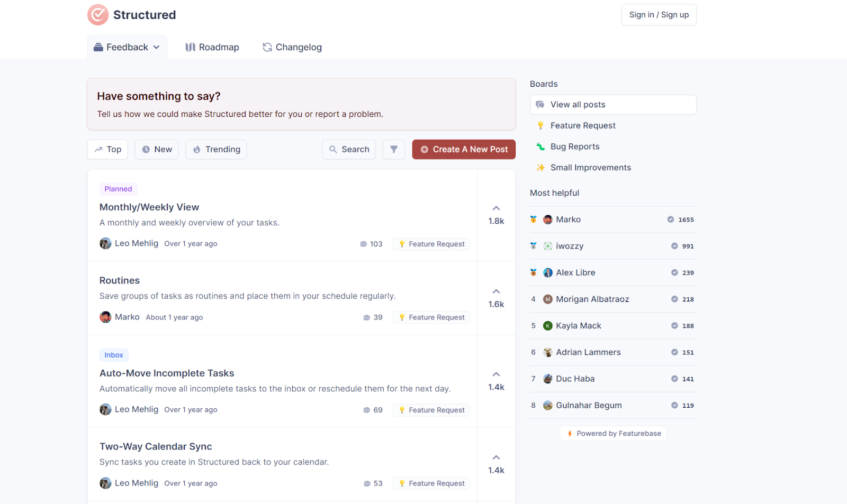Image resolution: width=847 pixels, height=504 pixels.
Task: Click comment count 69 icon
Action: pos(366,410)
